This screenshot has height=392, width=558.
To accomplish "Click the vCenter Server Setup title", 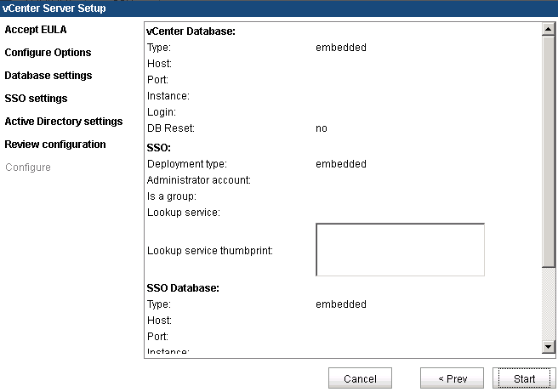I will [x=54, y=9].
